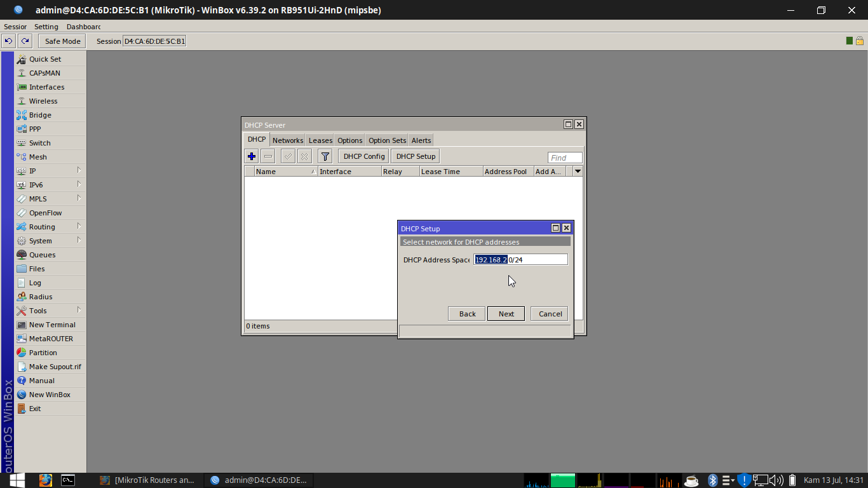This screenshot has width=868, height=488.
Task: Open CAPsMAN menu entry
Action: (50, 73)
